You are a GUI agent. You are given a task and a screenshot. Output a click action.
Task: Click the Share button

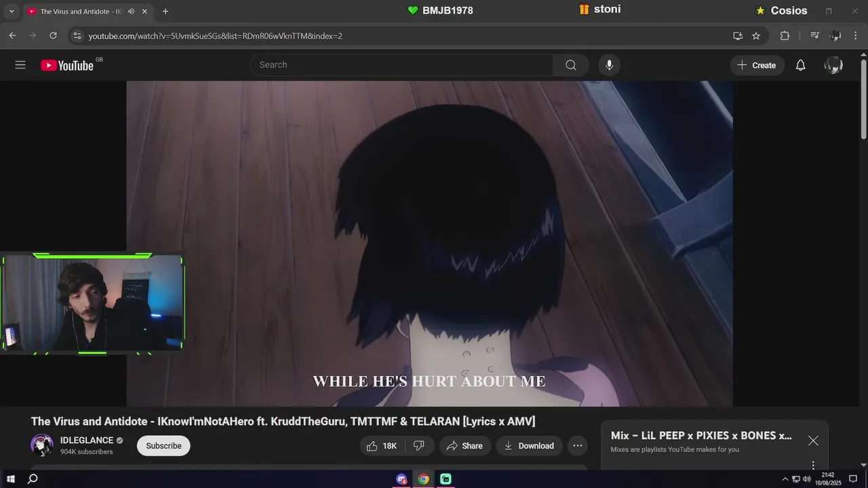point(465,445)
